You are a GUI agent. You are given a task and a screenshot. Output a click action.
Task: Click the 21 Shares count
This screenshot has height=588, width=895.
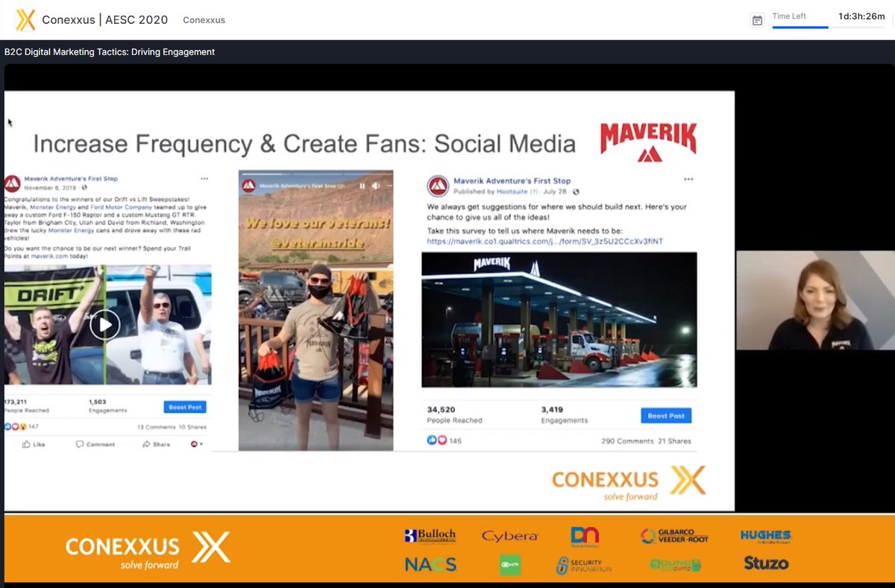pyautogui.click(x=674, y=441)
